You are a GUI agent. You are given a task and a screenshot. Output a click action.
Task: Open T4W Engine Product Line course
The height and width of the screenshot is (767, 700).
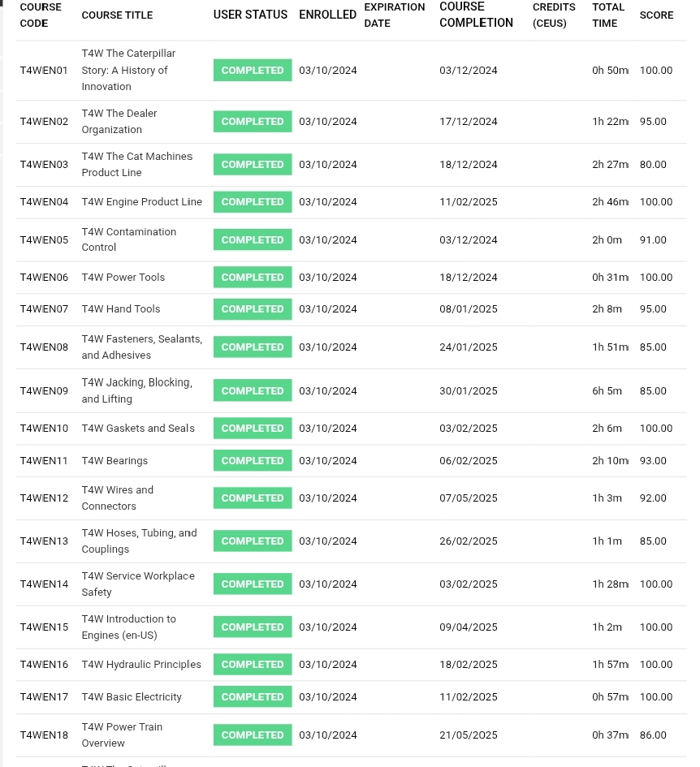pyautogui.click(x=141, y=201)
